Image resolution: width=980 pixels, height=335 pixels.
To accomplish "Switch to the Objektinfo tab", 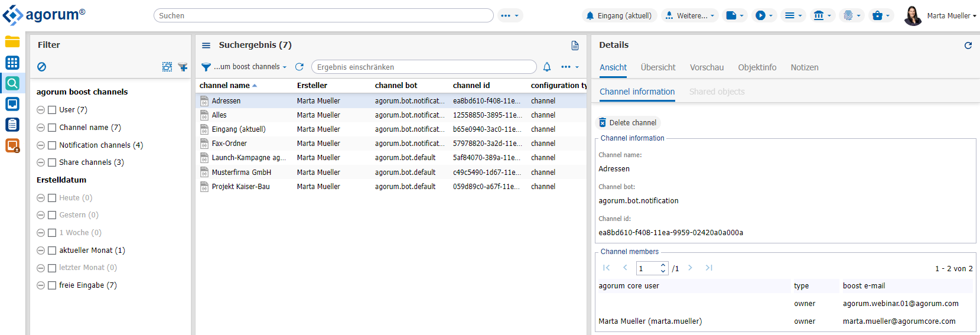I will pos(757,67).
